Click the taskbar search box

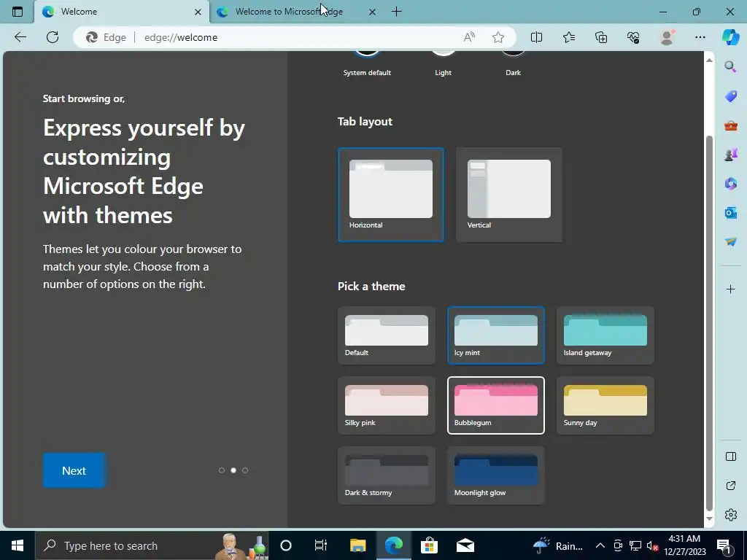(x=152, y=545)
